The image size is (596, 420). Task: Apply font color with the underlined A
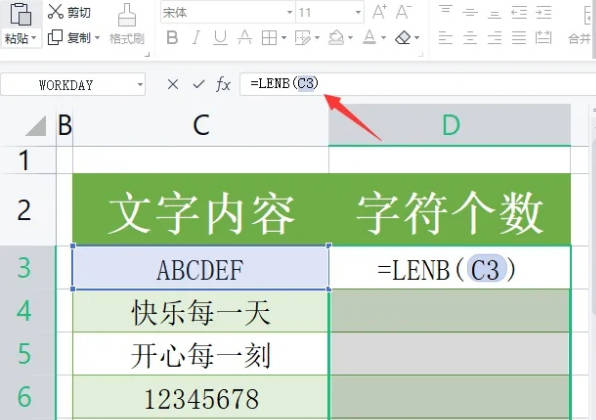[x=369, y=38]
